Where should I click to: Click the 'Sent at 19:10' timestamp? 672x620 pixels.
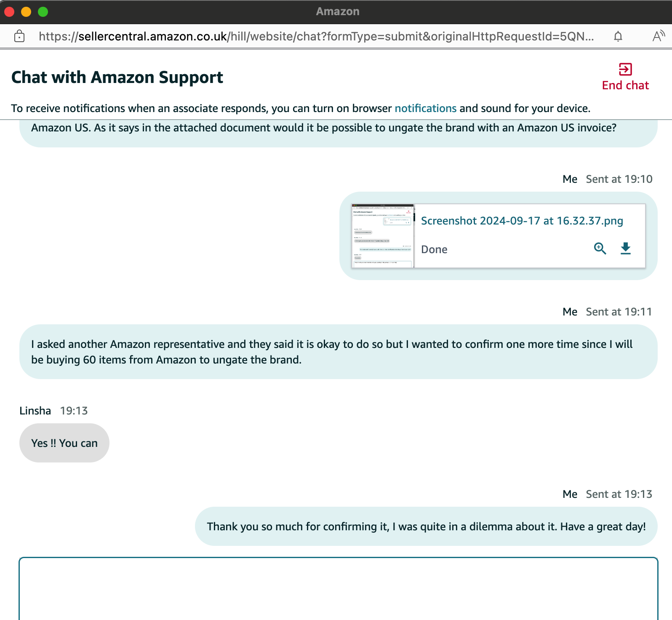tap(619, 179)
